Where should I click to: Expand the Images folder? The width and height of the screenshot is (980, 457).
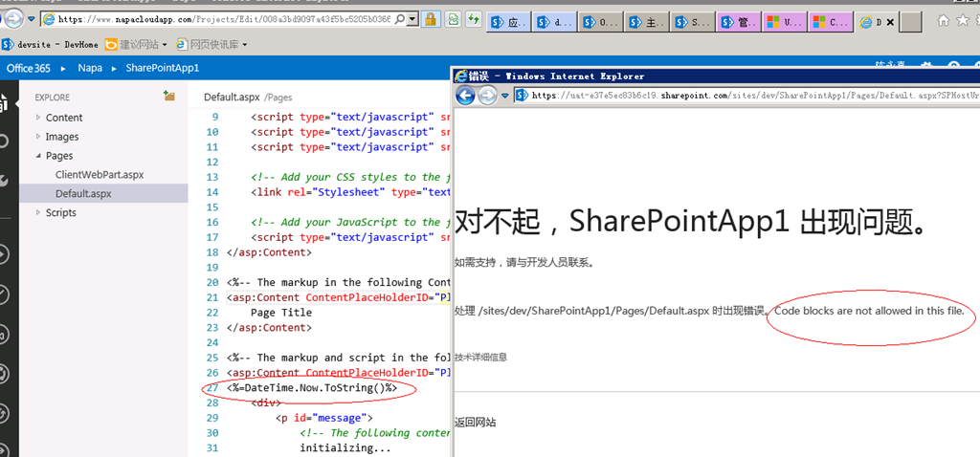pyautogui.click(x=38, y=136)
